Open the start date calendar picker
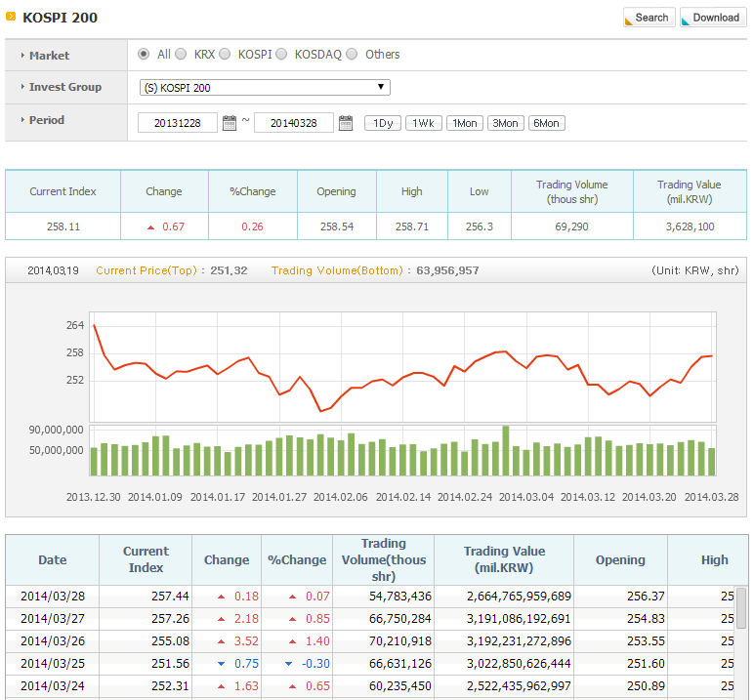 click(230, 123)
